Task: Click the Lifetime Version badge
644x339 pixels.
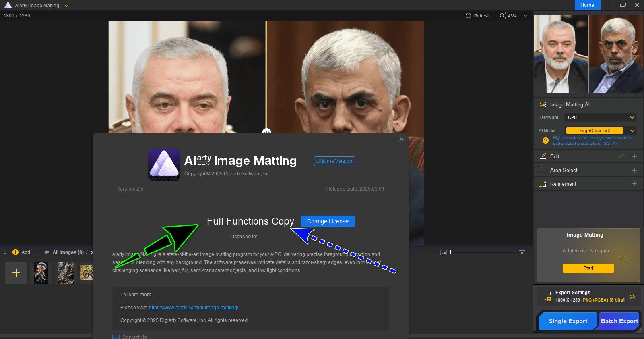Action: point(334,161)
